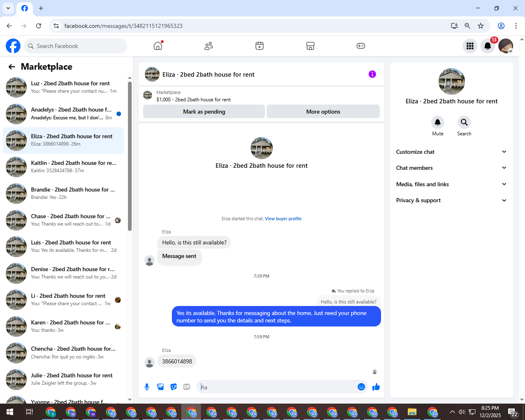Open notifications bell with 13 badge
525x420 pixels.
(x=488, y=46)
